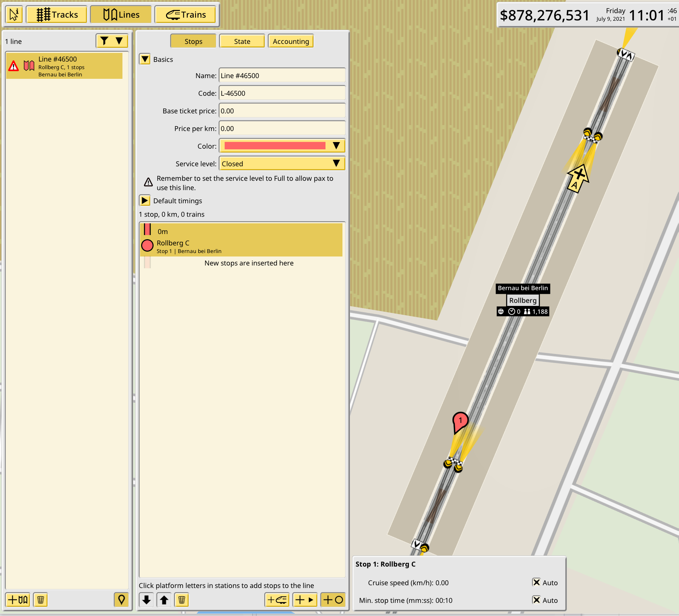
Task: Open the Service level dropdown
Action: click(x=282, y=164)
